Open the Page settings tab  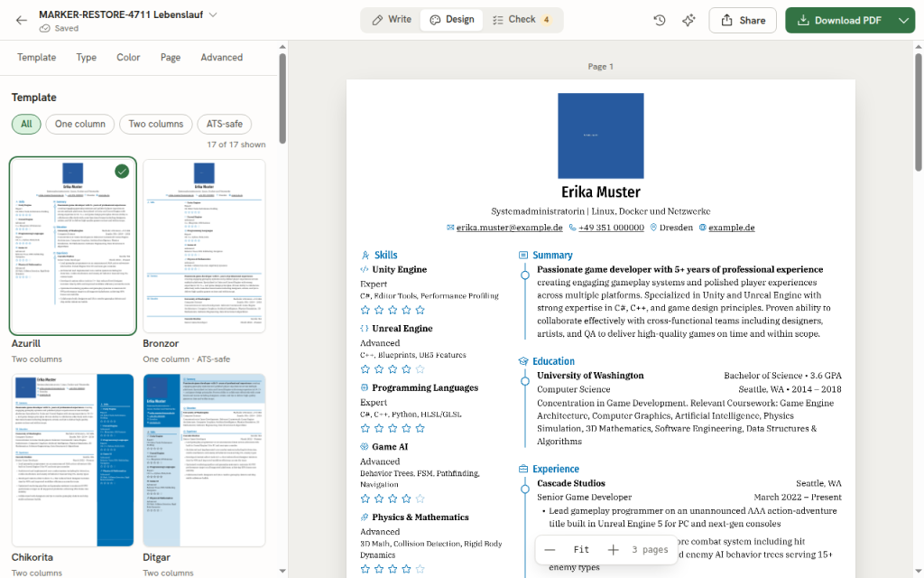point(171,57)
